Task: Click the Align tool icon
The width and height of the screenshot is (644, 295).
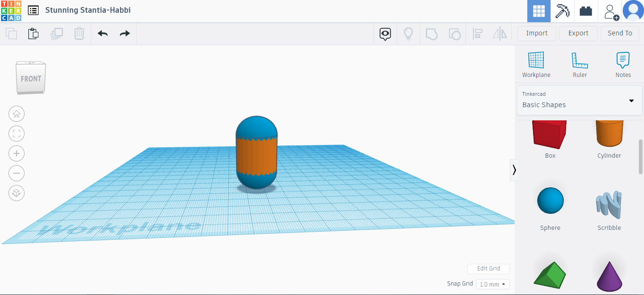Action: coord(477,34)
